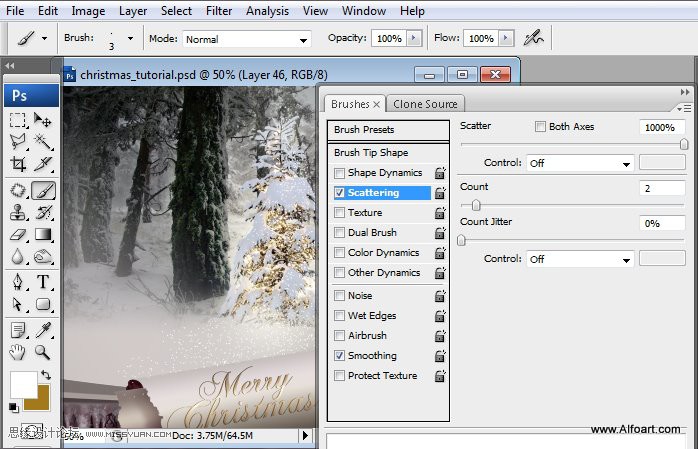Select the Hand tool

coord(18,352)
